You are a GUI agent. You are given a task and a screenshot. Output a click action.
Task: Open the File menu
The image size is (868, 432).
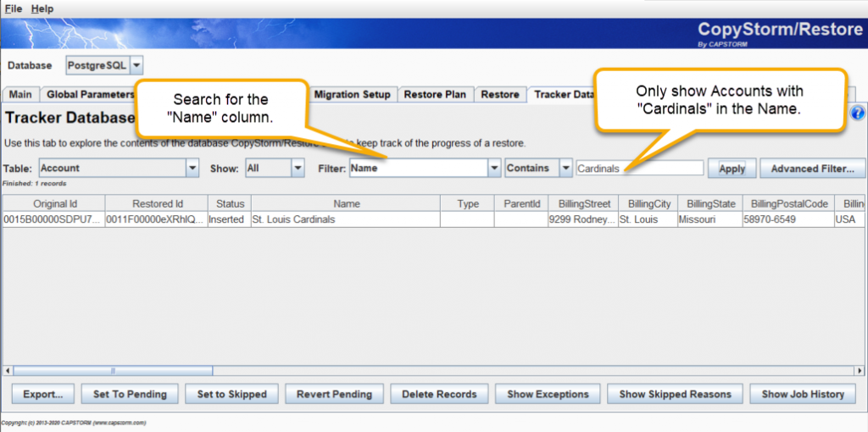(14, 8)
